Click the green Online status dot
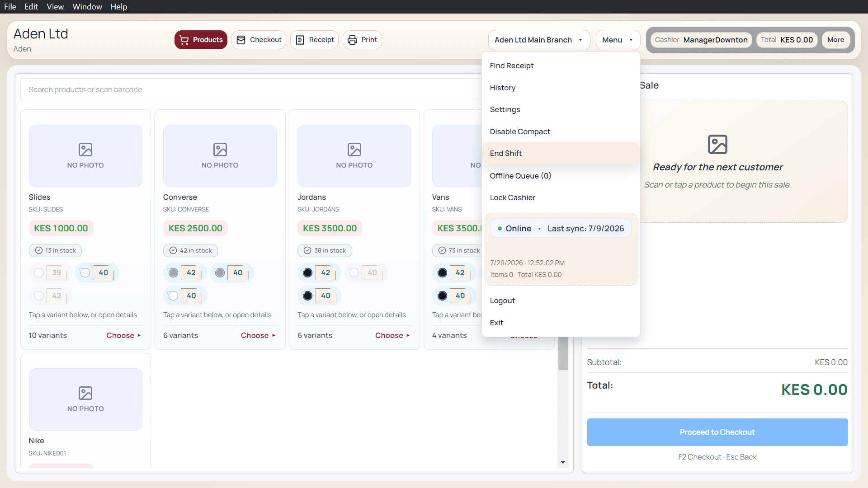 click(x=500, y=229)
